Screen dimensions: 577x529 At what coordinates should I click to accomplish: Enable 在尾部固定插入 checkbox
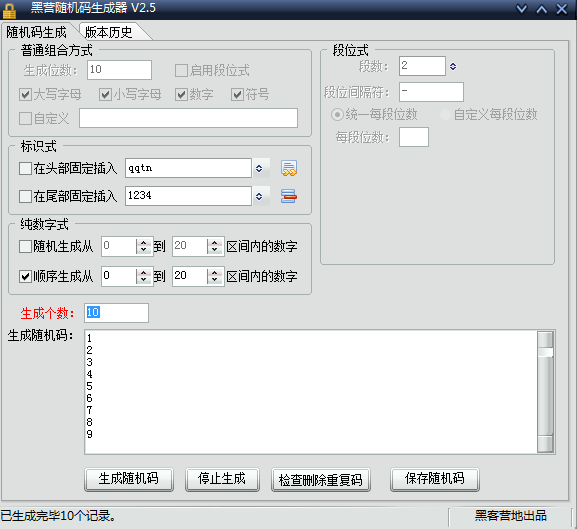(25, 196)
